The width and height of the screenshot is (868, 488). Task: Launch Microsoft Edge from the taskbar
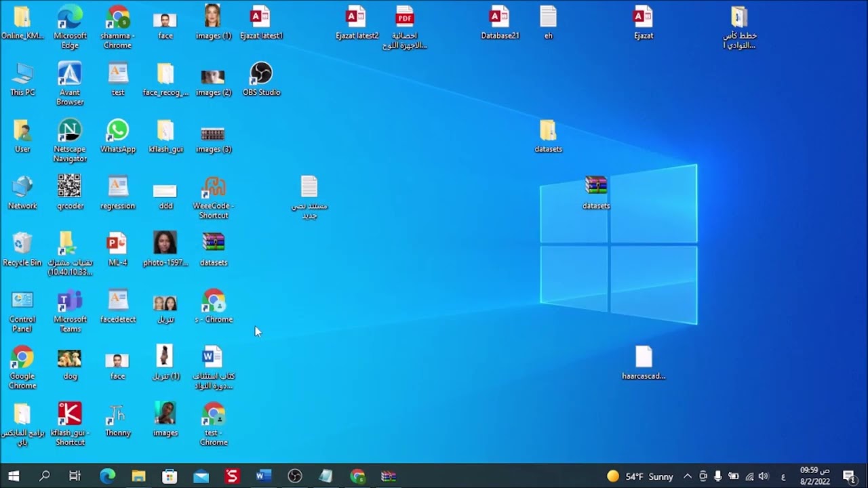point(107,476)
